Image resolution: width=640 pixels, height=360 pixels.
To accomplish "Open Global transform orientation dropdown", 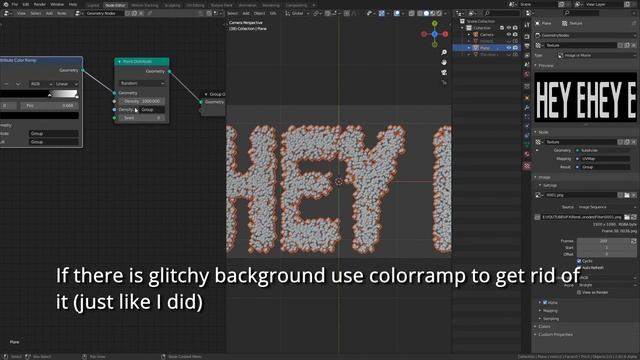I will 298,13.
